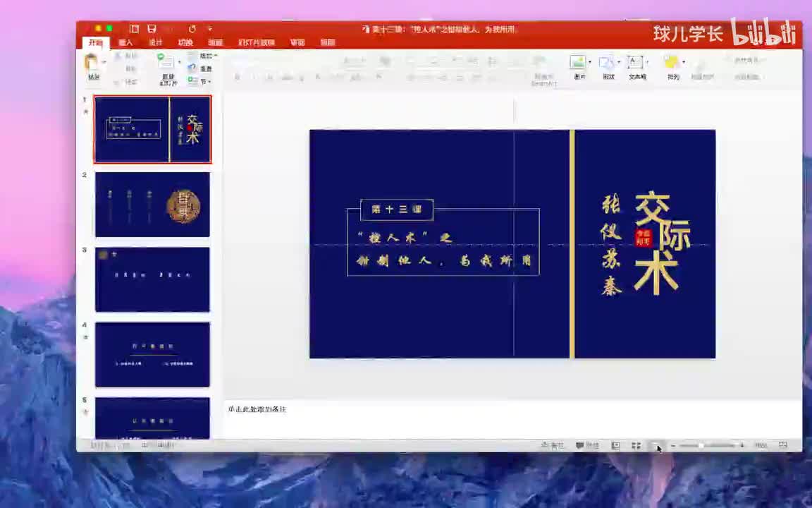Click the vertical gold bar on slide
812x508 pixels.
[572, 243]
